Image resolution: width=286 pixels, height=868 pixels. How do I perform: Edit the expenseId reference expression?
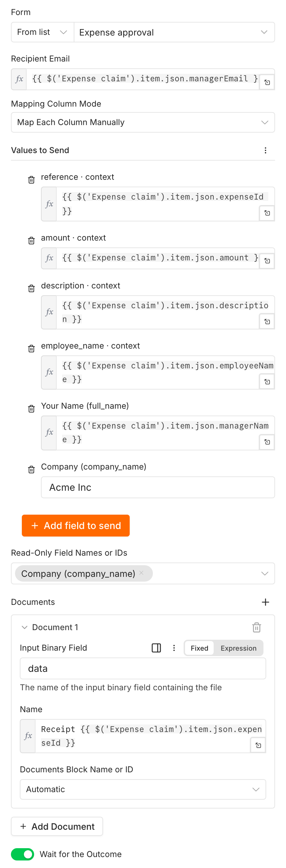[x=165, y=204]
